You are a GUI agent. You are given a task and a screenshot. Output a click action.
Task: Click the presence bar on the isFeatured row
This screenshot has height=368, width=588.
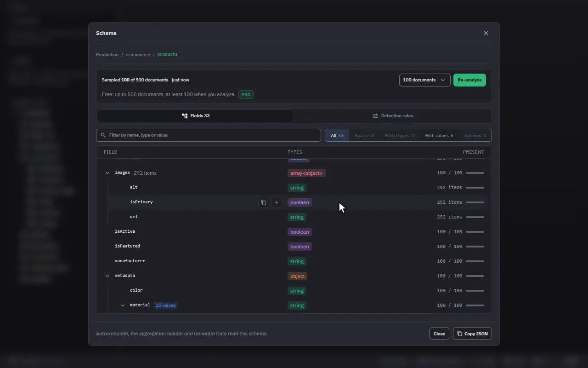point(475,247)
